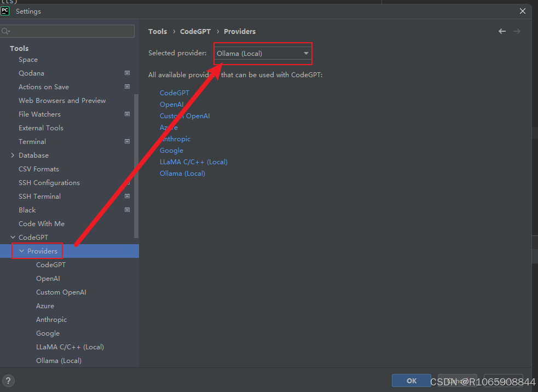Click project-level icon next to Terminal
This screenshot has height=392, width=538.
point(128,141)
